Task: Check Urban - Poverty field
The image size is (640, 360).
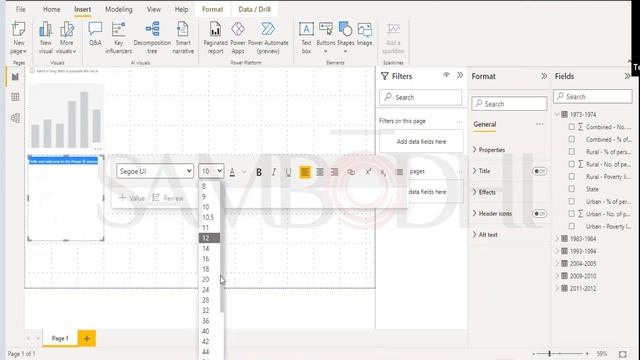Action: point(572,226)
